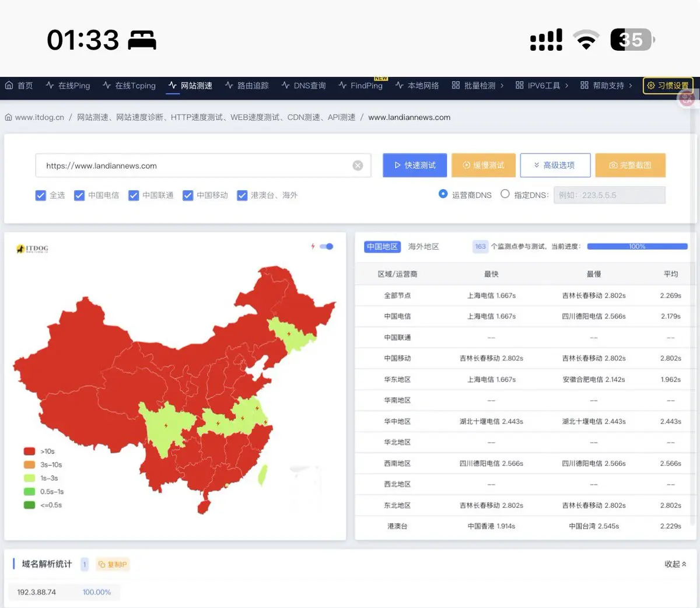Clear the URL field with the X icon

(x=358, y=166)
